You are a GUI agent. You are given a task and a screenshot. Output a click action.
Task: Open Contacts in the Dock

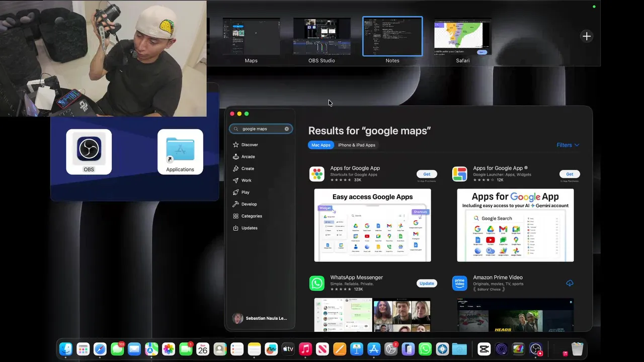pyautogui.click(x=220, y=349)
